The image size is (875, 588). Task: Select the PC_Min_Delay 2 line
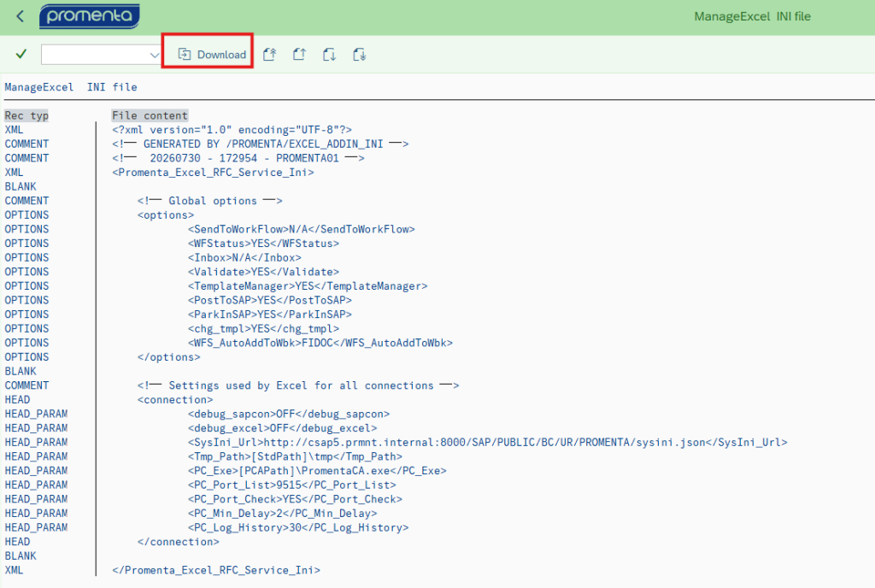282,514
